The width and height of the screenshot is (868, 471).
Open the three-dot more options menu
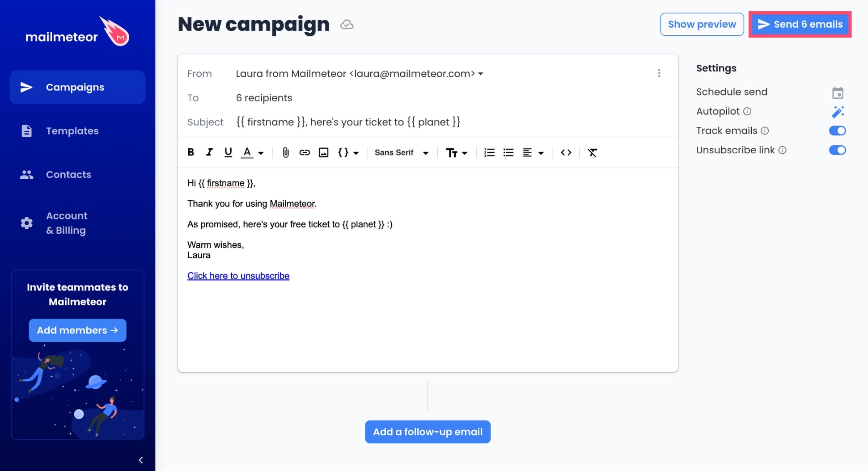point(659,73)
